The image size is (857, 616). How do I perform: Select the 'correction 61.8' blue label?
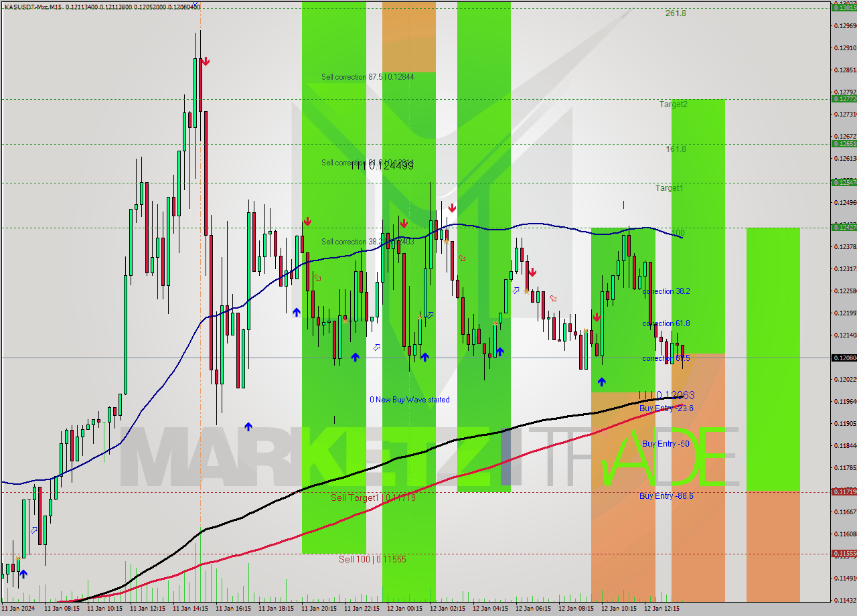click(666, 324)
